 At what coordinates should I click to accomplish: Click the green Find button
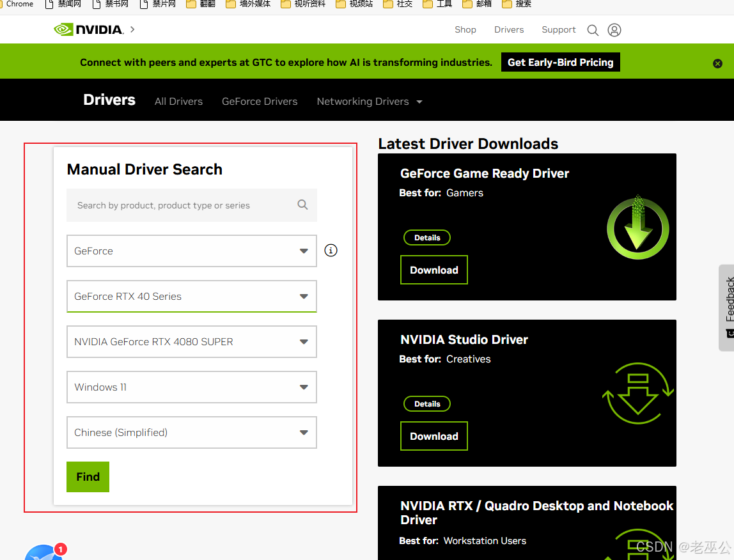(88, 477)
